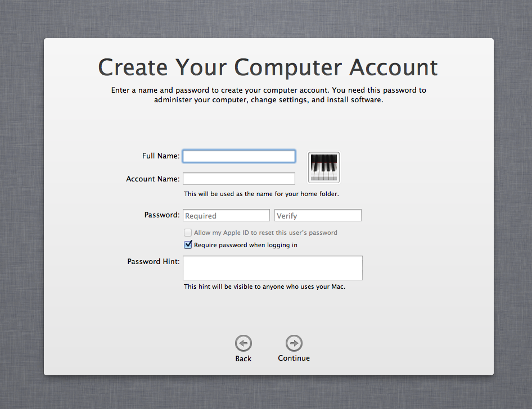This screenshot has width=532, height=409.
Task: Click 'This will be used as the name' note
Action: tap(262, 194)
